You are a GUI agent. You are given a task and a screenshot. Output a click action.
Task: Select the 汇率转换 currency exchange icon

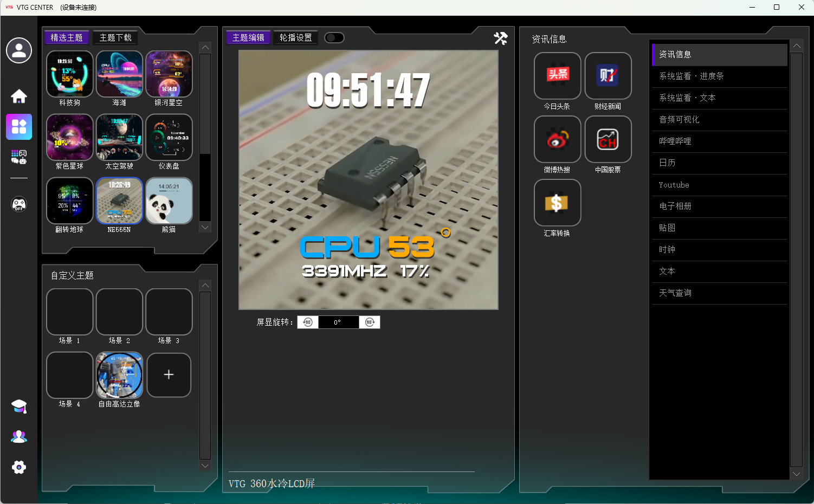(557, 203)
